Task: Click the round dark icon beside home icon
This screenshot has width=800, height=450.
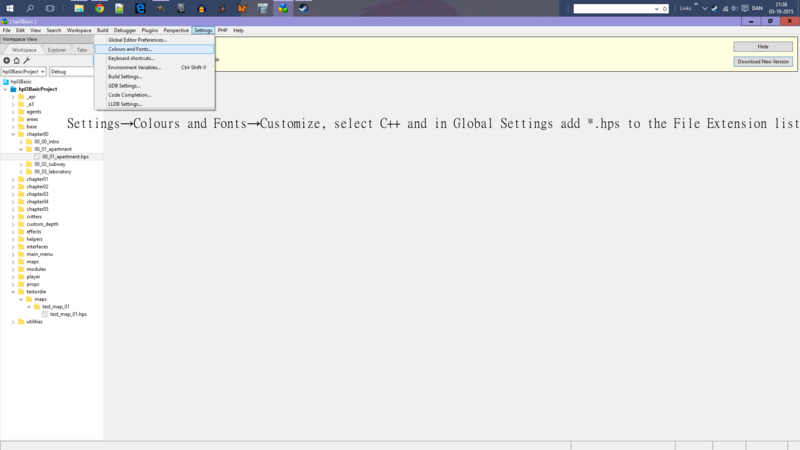Action: 6,60
